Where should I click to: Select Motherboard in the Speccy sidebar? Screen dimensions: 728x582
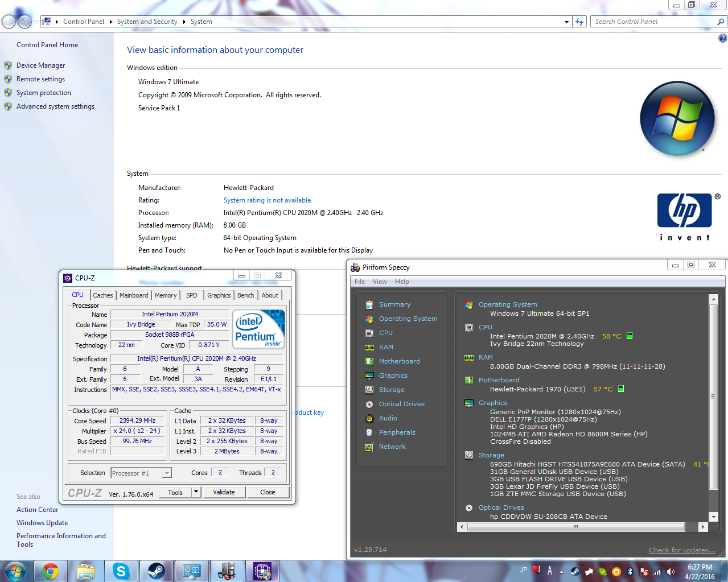[x=399, y=361]
